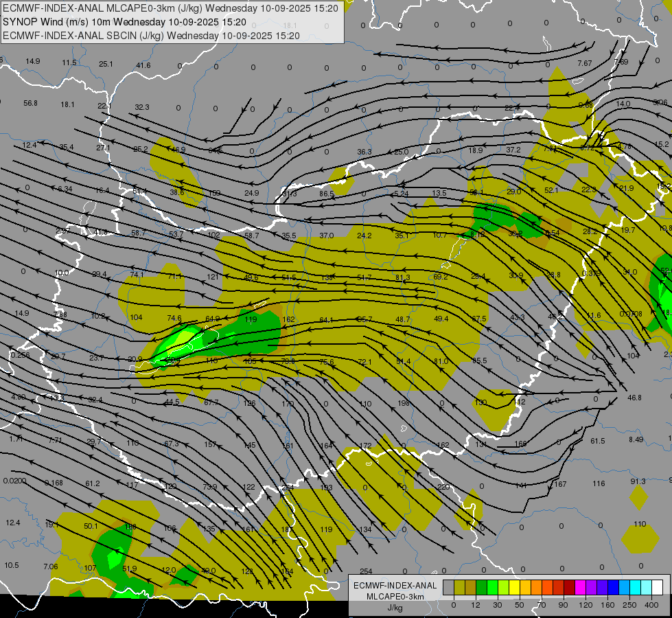Click the map value '7.69'
The width and height of the screenshot is (672, 618).
click(x=621, y=62)
